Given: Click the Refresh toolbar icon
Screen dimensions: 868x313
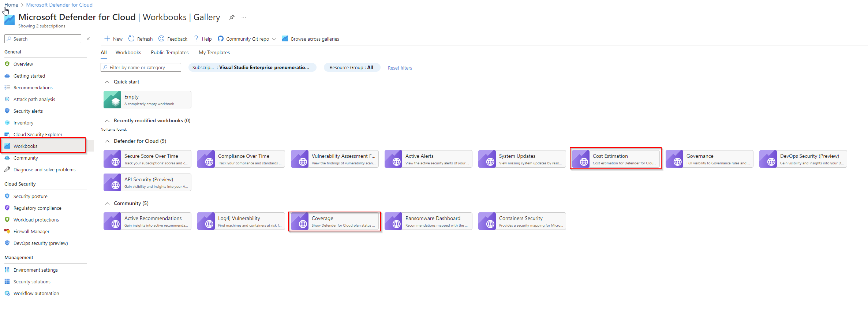Looking at the screenshot, I should tap(131, 39).
